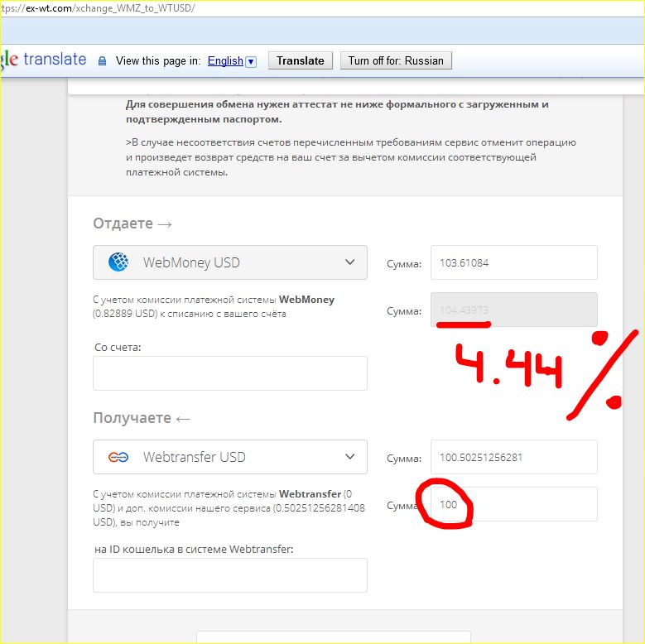Click the sum field showing 103.61084
The height and width of the screenshot is (644, 645).
click(514, 262)
